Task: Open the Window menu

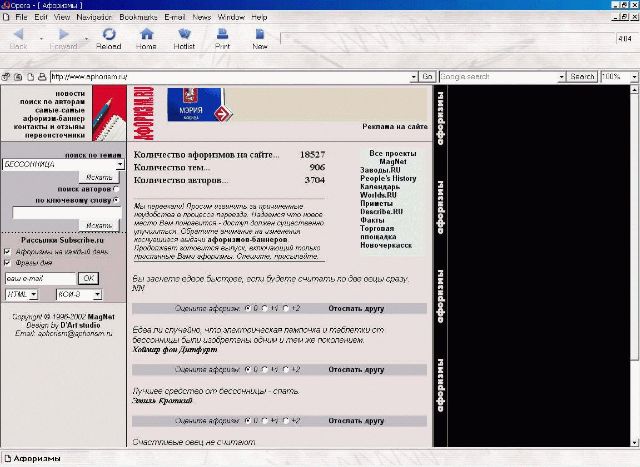Action: (x=231, y=17)
